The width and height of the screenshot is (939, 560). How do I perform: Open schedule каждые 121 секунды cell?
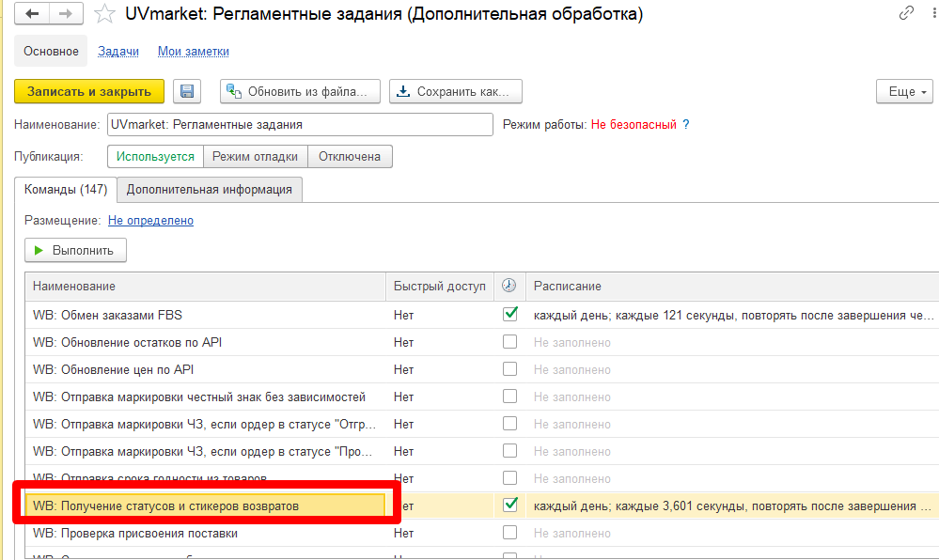(x=732, y=315)
